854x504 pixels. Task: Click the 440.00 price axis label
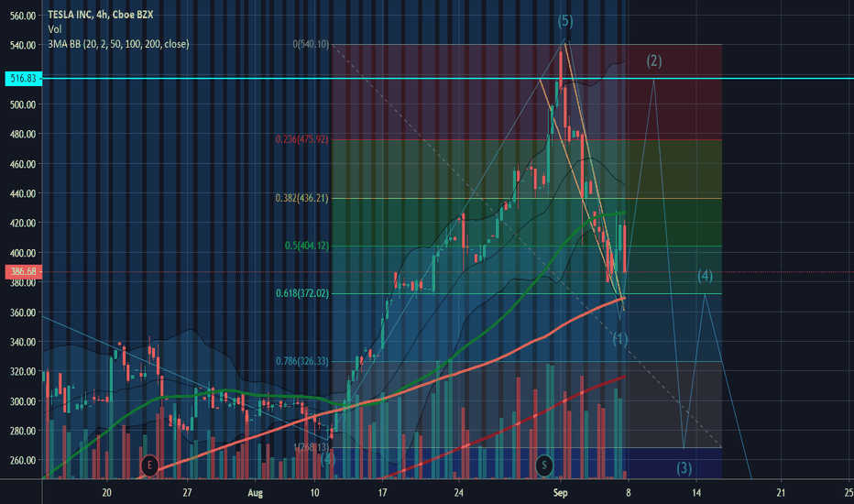(23, 193)
